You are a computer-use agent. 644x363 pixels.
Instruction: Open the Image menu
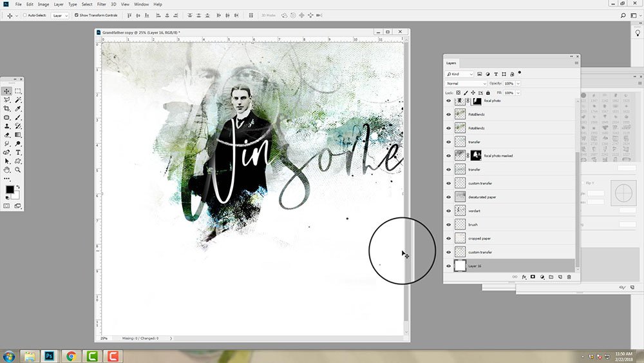coord(44,4)
